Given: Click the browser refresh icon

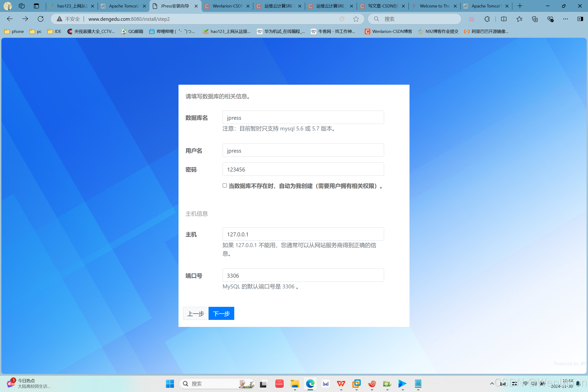Looking at the screenshot, I should coord(41,19).
